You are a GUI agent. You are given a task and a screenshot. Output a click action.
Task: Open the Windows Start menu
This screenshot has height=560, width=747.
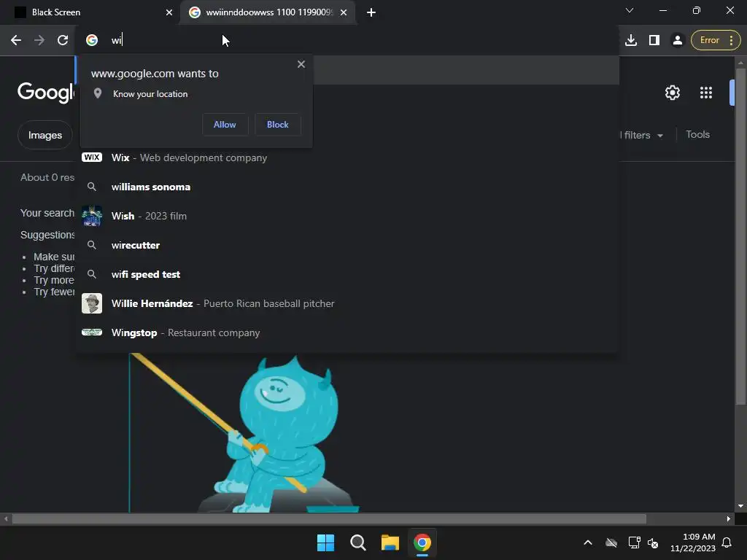point(326,542)
